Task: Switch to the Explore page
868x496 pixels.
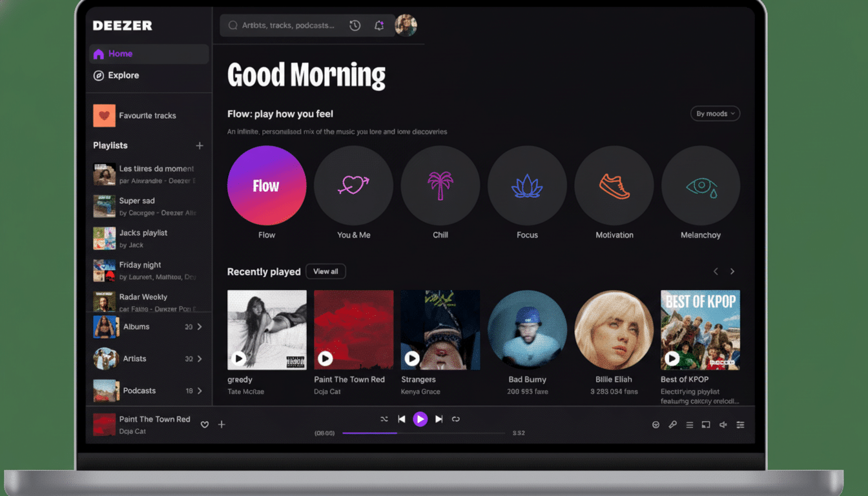Action: coord(121,75)
